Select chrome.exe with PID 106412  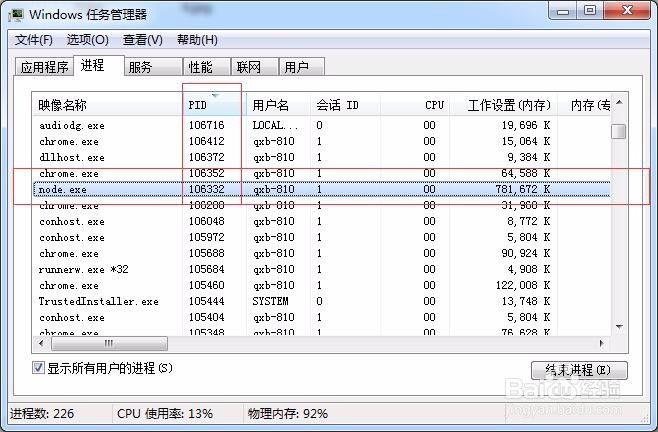[321, 141]
